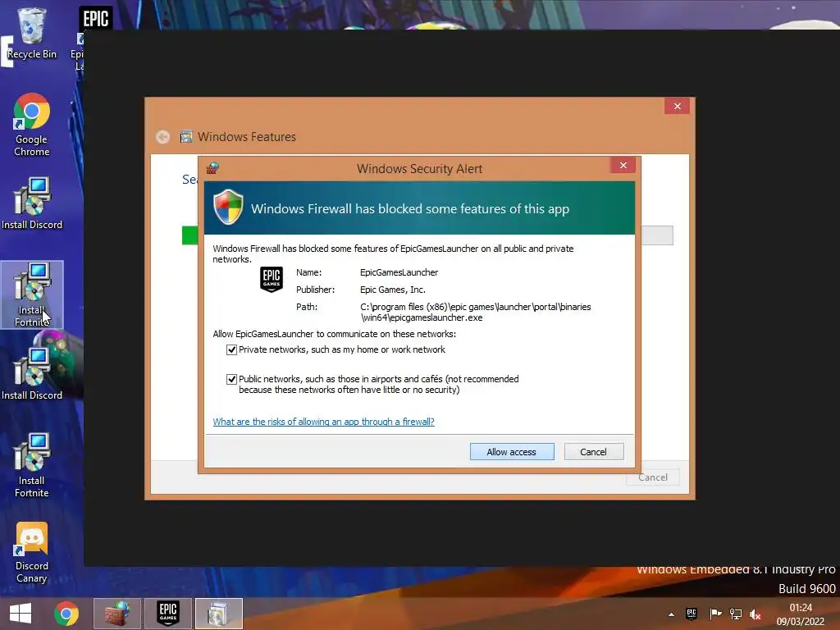Click the firewall icon in Security Alert title bar
The width and height of the screenshot is (840, 630).
coord(212,168)
